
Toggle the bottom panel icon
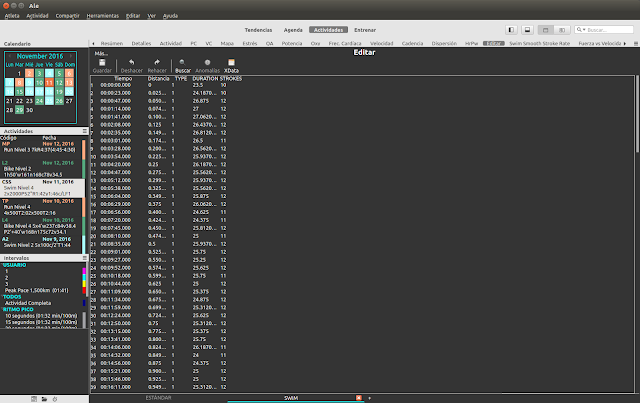tap(527, 30)
